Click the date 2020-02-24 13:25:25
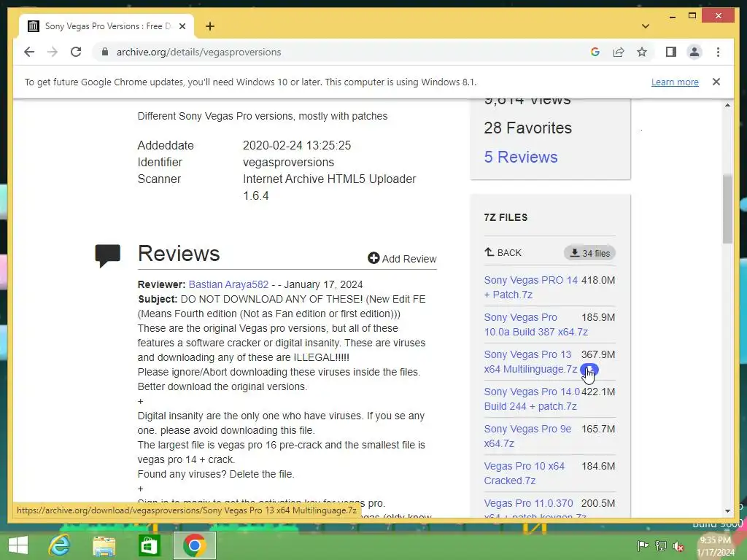This screenshot has width=747, height=560. [x=297, y=145]
